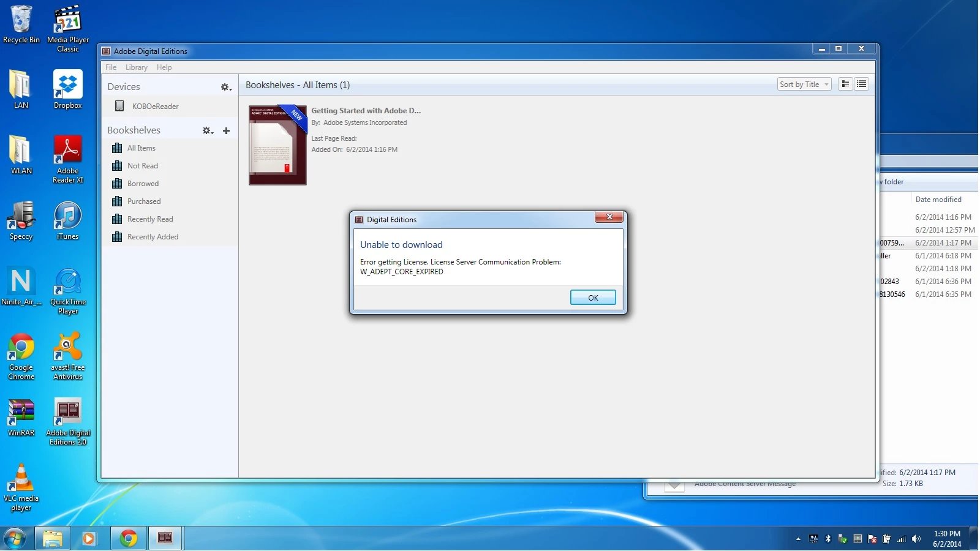Select the Recently Read bookshelf
980x551 pixels.
(x=170, y=219)
